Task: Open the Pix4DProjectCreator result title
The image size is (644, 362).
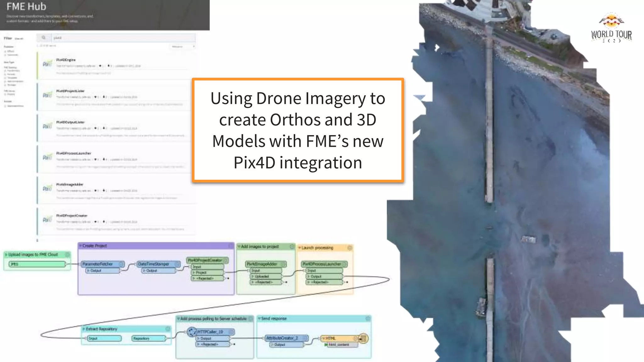Action: click(x=72, y=216)
